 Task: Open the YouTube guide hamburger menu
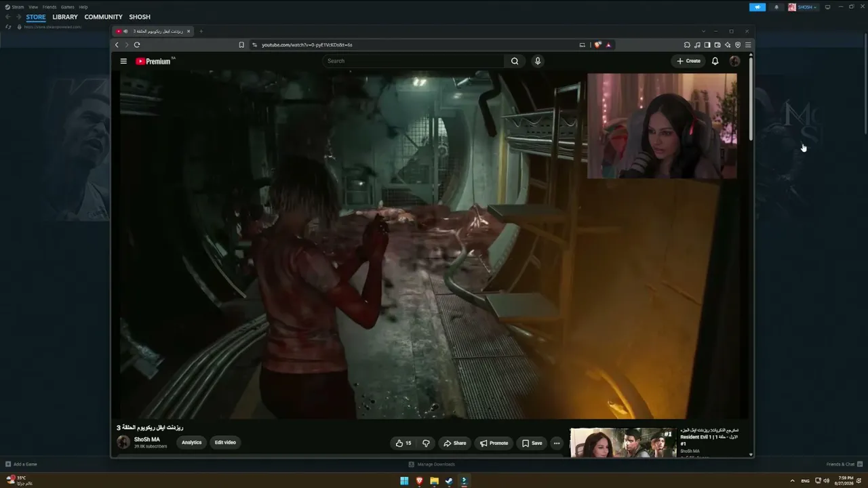click(x=123, y=61)
